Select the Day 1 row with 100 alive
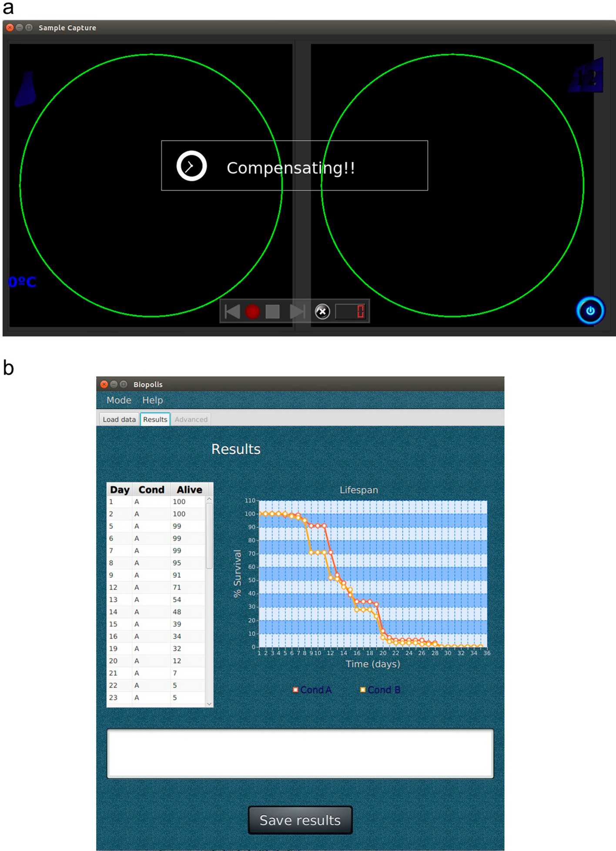Image resolution: width=616 pixels, height=851 pixels. [x=156, y=502]
